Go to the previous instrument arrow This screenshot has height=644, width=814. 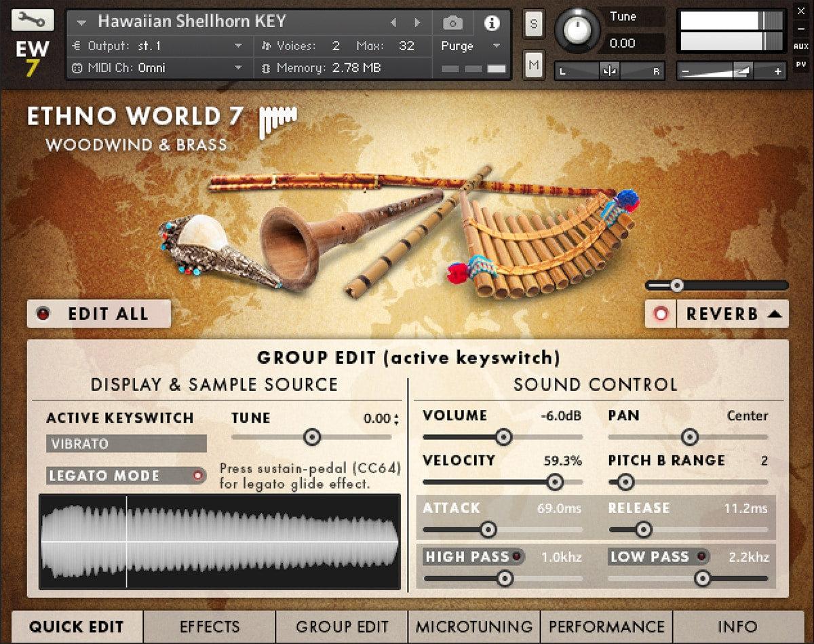coord(393,23)
